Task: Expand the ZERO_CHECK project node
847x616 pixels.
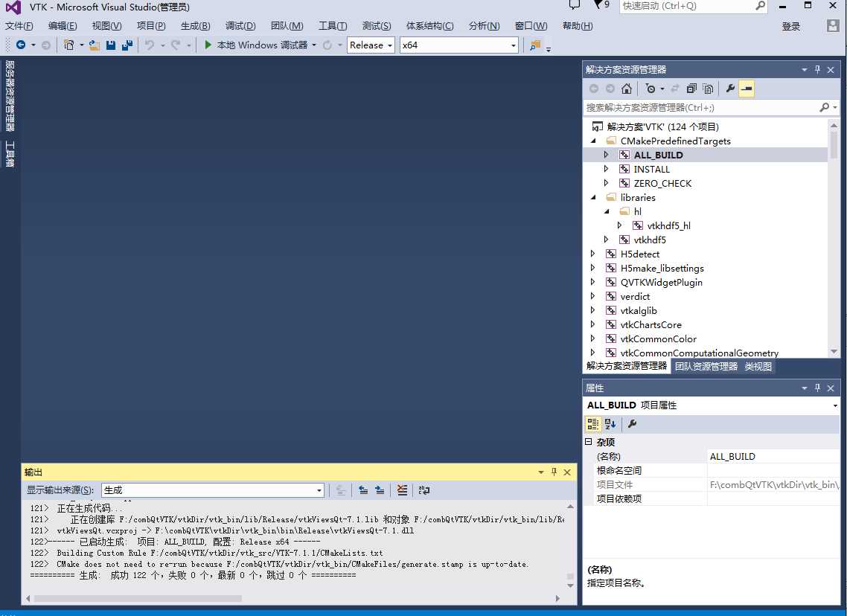Action: [606, 183]
